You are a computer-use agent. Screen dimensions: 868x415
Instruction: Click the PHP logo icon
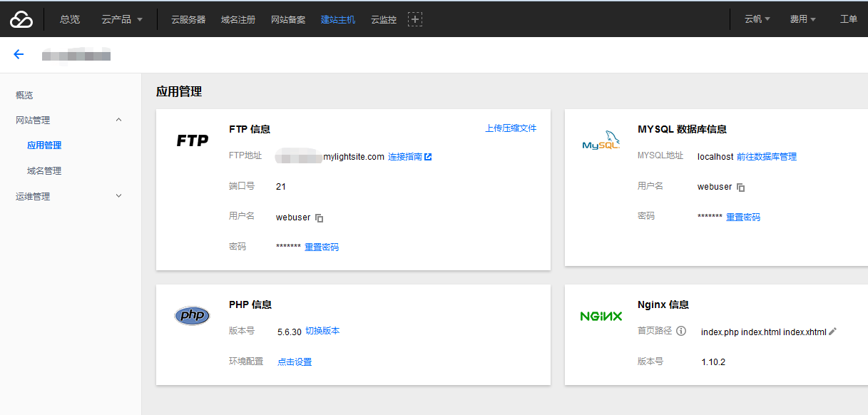[193, 315]
